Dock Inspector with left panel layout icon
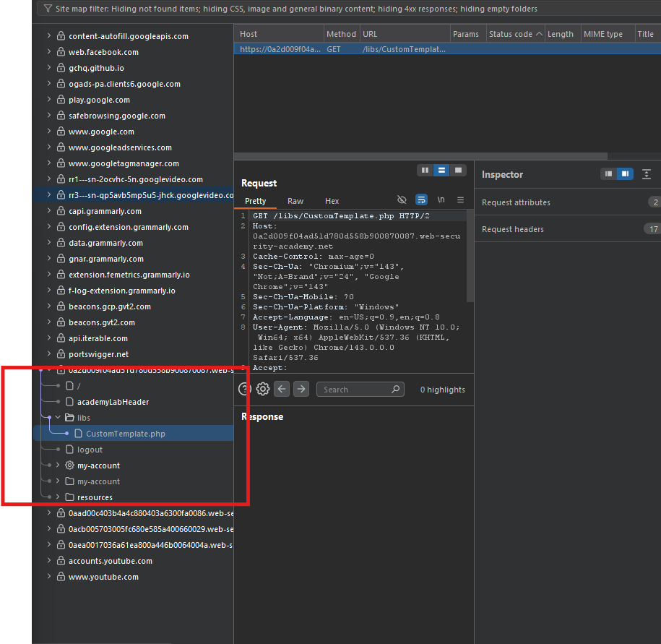Viewport: 661px width, 644px height. (x=608, y=173)
